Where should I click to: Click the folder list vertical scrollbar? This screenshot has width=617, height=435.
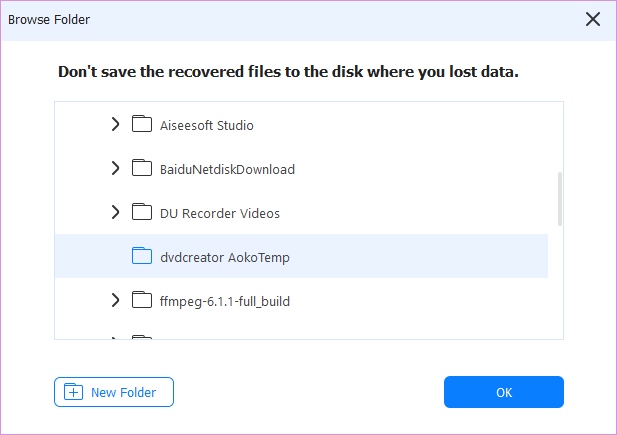coord(560,198)
